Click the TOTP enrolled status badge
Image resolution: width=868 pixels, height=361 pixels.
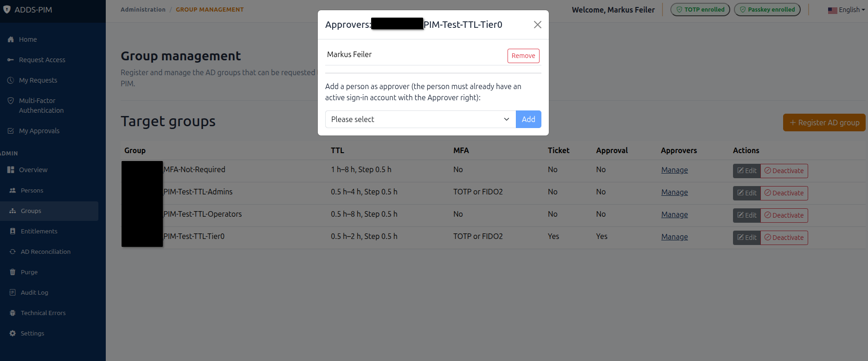[700, 9]
